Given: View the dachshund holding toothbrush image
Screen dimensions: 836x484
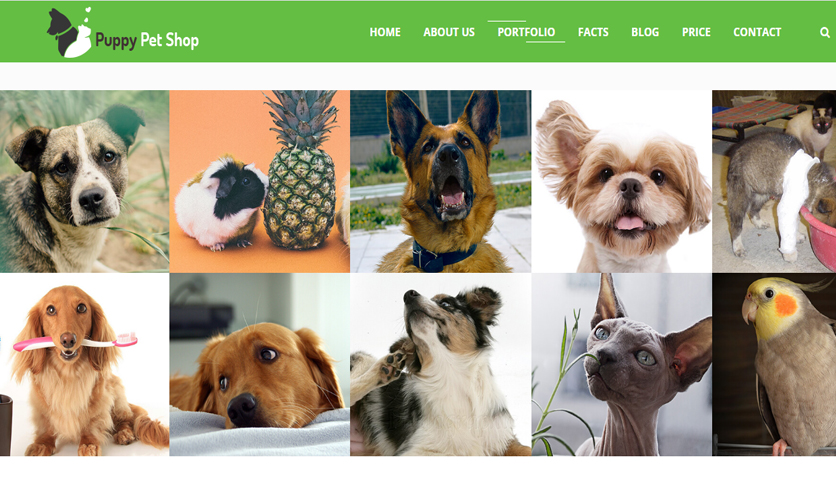Looking at the screenshot, I should [x=84, y=365].
